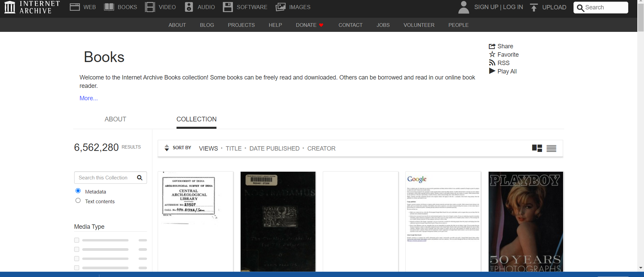Click the Books collection heading
This screenshot has height=277, width=644.
[x=104, y=57]
